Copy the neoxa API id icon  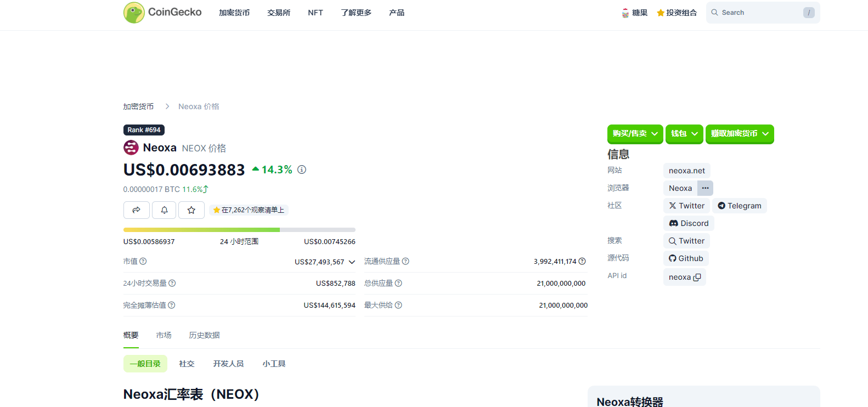pyautogui.click(x=697, y=278)
